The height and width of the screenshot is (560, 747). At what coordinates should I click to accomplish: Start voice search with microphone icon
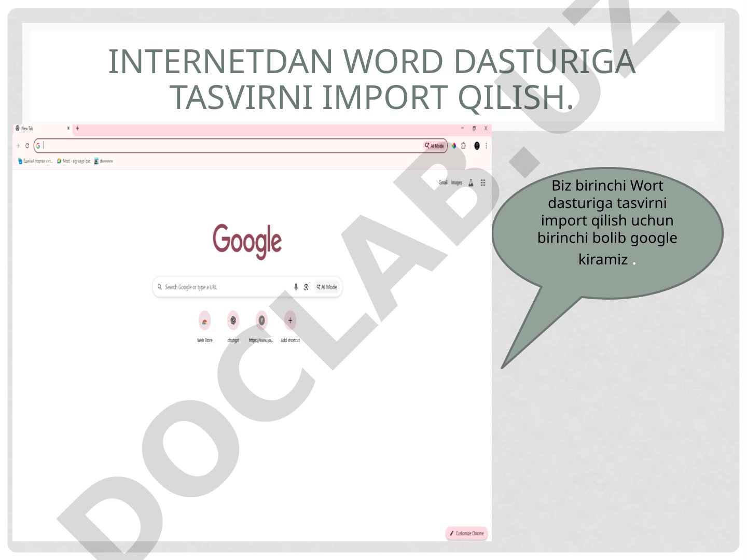click(x=296, y=287)
